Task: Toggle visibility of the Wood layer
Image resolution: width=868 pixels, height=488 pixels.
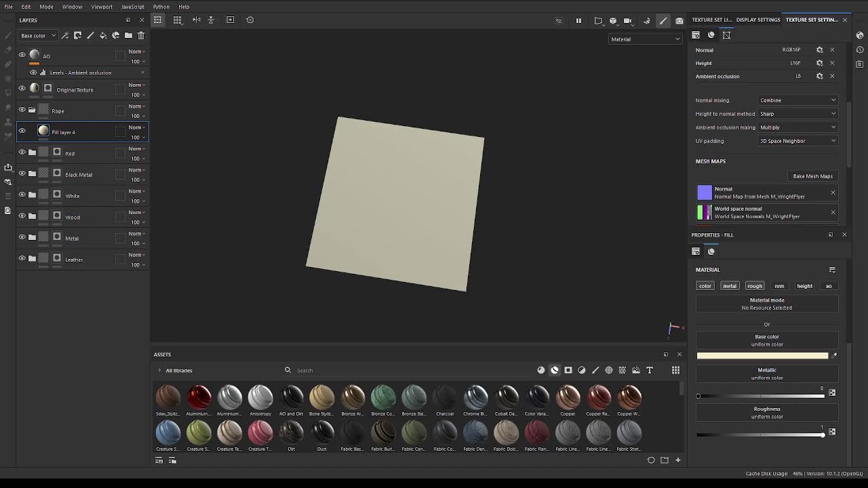Action: (x=22, y=216)
